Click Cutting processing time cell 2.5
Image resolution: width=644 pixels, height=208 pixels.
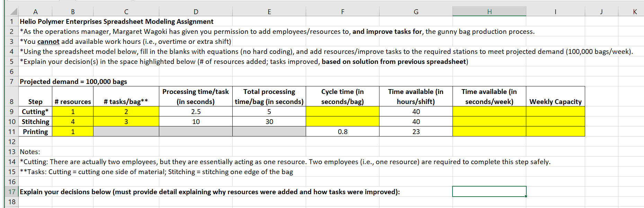[196, 112]
